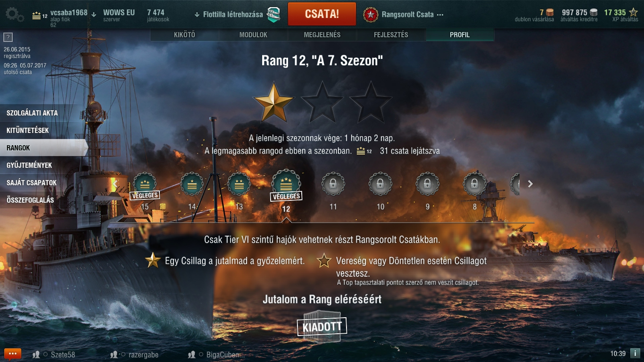Viewport: 644px width, 362px height.
Task: Click the KIADOTT reward container
Action: click(322, 326)
